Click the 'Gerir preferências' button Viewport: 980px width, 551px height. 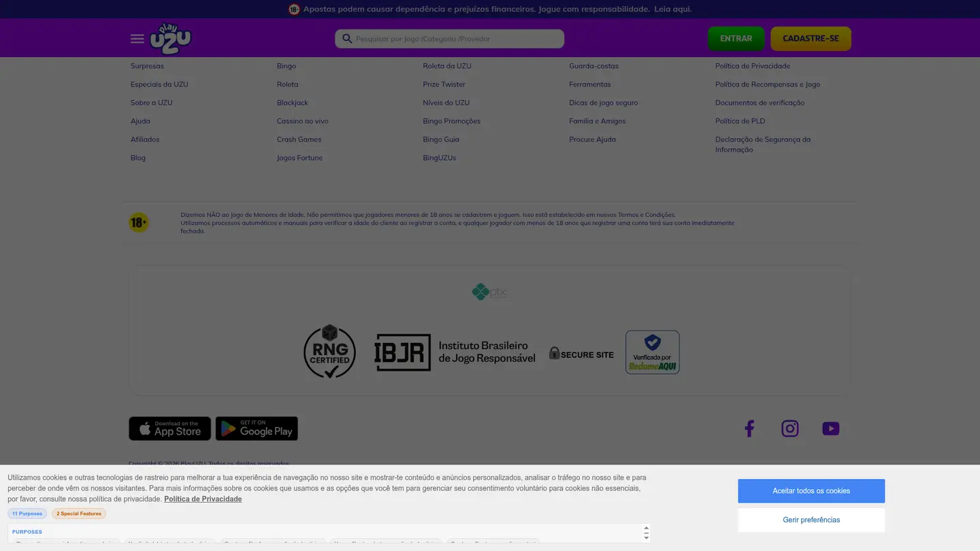pyautogui.click(x=811, y=520)
